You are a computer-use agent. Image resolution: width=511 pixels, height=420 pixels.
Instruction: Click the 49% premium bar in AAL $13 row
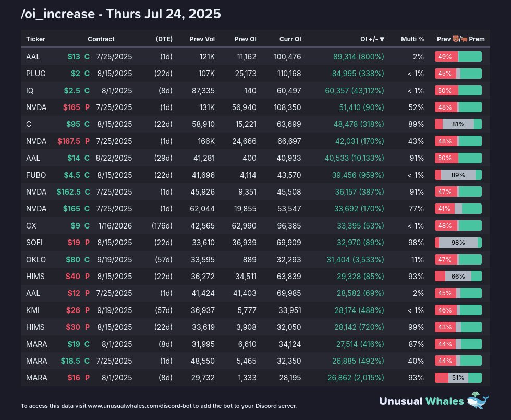[458, 57]
